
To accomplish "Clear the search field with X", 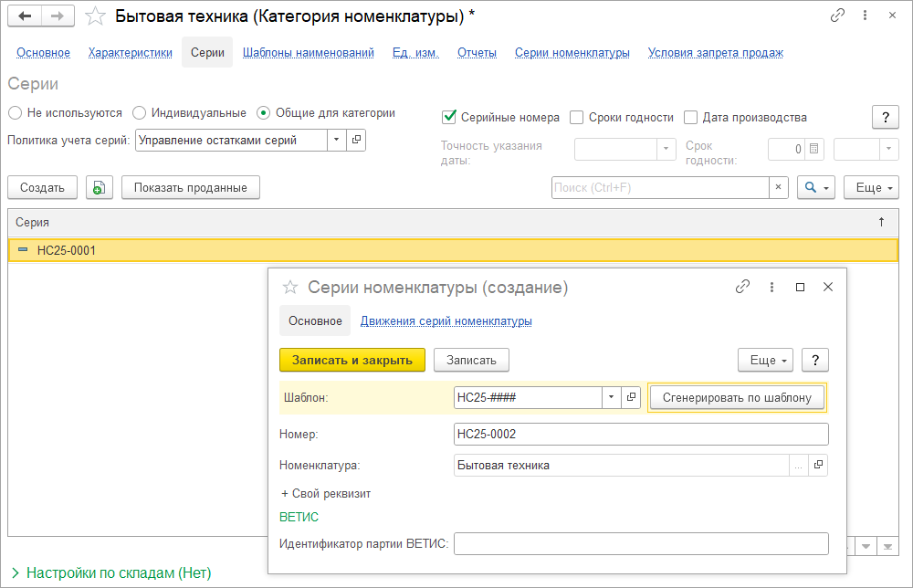I will coord(779,187).
